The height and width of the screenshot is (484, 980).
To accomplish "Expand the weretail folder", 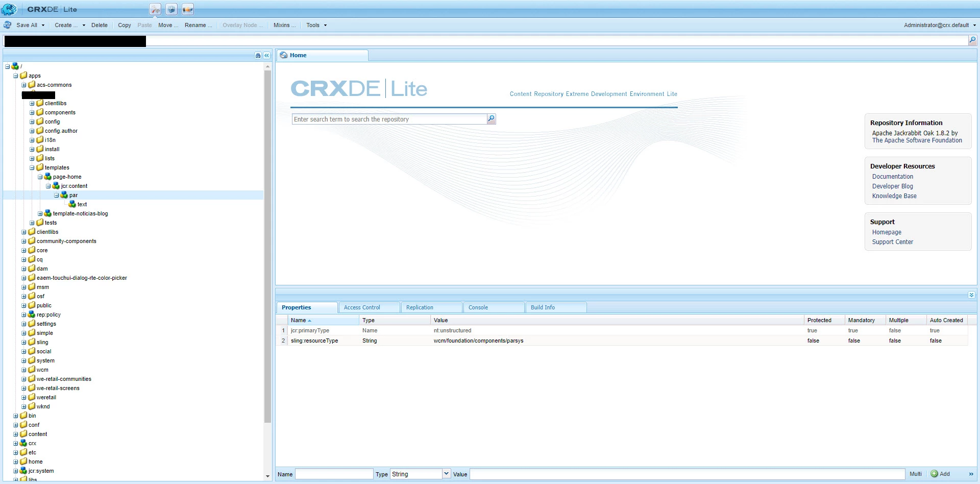I will click(23, 397).
